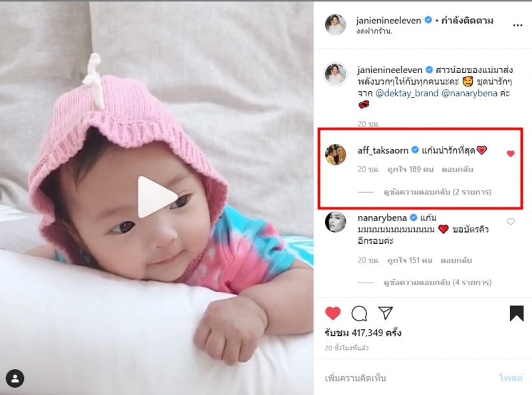This screenshot has width=532, height=395.
Task: Open the three-dot post options menu
Action: click(x=517, y=25)
